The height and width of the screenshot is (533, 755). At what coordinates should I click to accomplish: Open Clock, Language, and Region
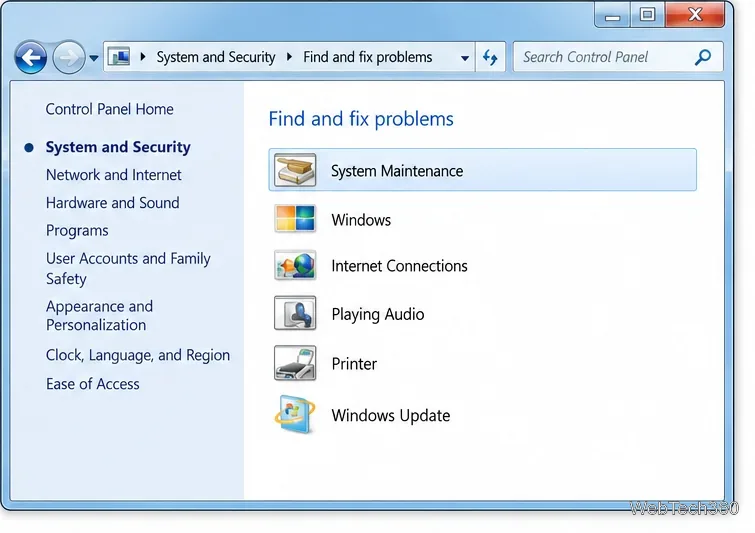(138, 355)
